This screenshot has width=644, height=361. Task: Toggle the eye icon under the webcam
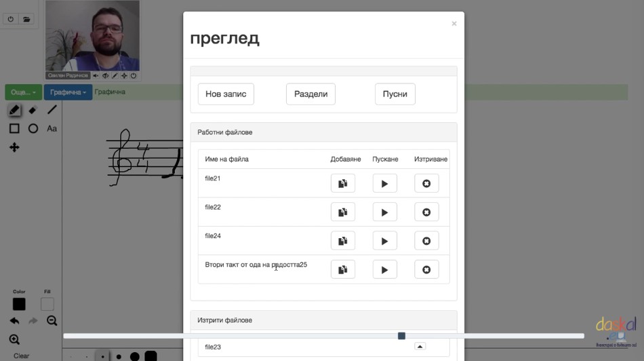pyautogui.click(x=105, y=76)
